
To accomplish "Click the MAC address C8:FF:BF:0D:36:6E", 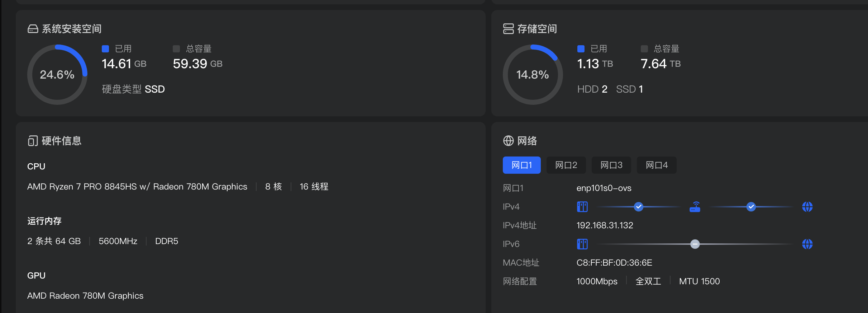I will (x=614, y=263).
